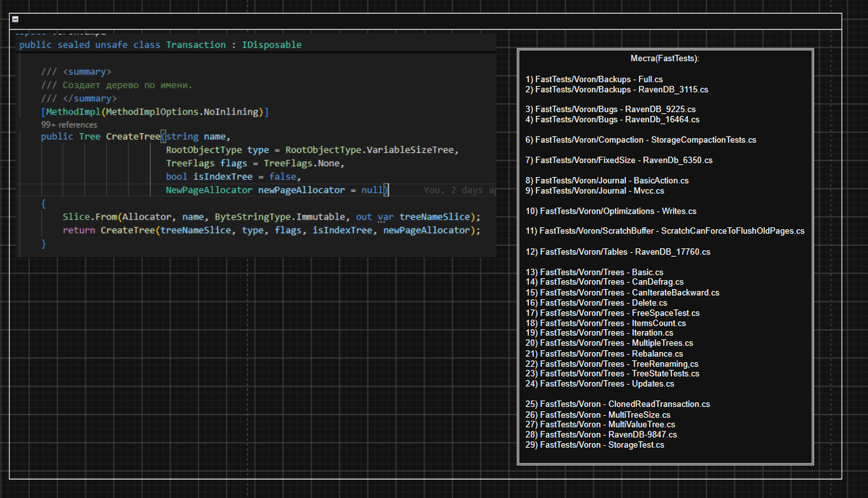Select the Transaction class code screenshot

pyautogui.click(x=256, y=145)
